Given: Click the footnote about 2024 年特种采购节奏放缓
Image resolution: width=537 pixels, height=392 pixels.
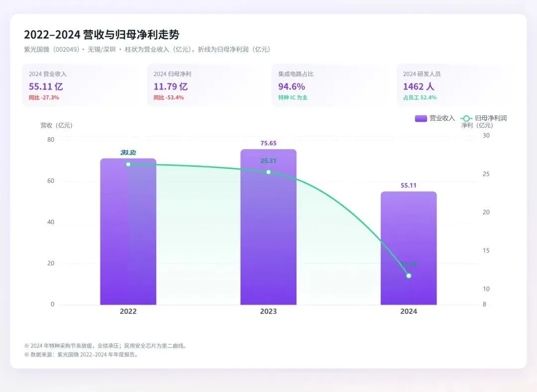Looking at the screenshot, I should pos(106,346).
